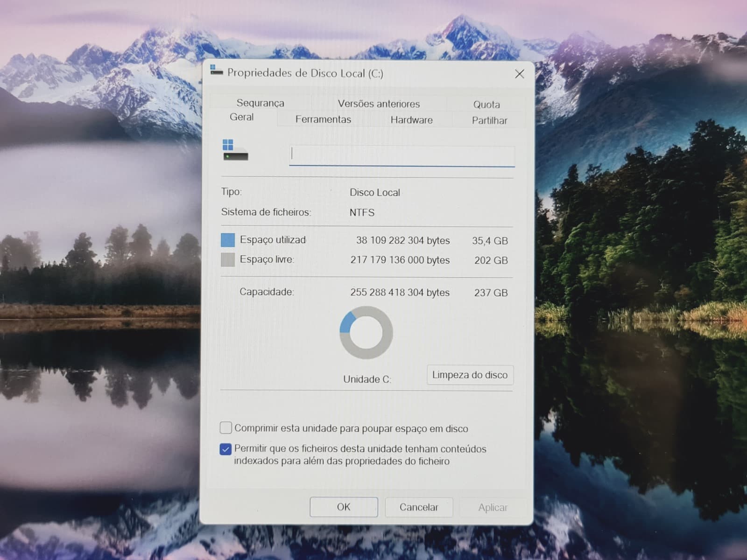Click the Cancelar button

point(419,507)
